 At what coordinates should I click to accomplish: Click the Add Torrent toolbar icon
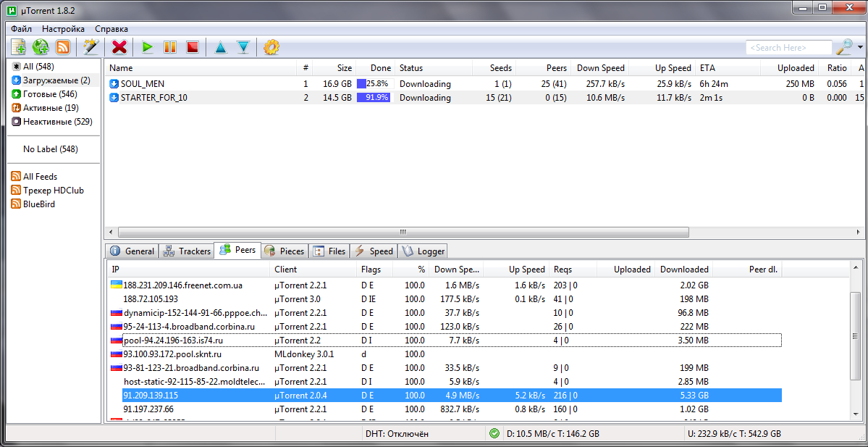point(18,47)
